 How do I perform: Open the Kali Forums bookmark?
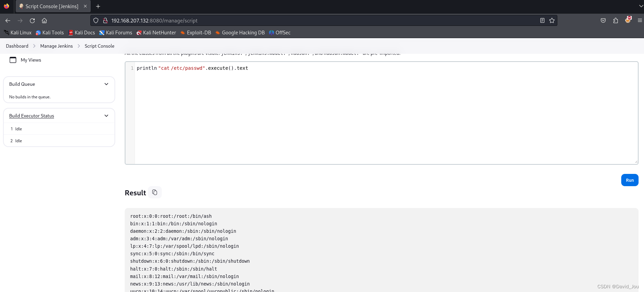click(x=116, y=33)
